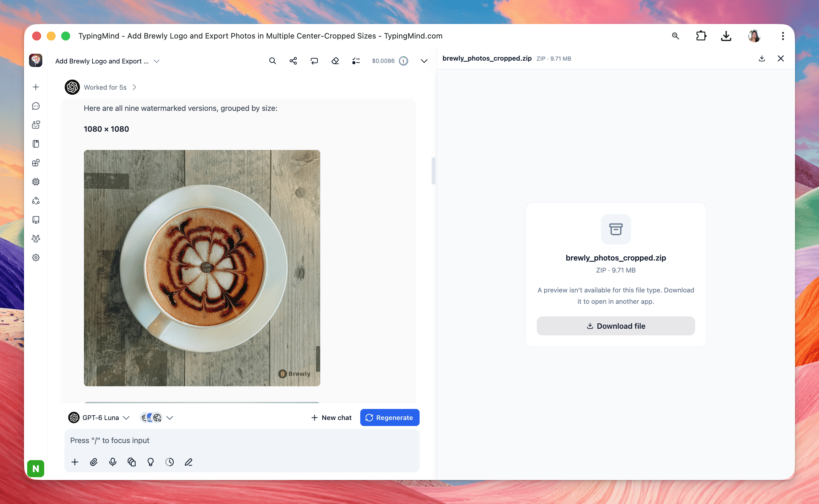Click the clock history icon in input toolbar
The width and height of the screenshot is (819, 504).
[x=170, y=462]
